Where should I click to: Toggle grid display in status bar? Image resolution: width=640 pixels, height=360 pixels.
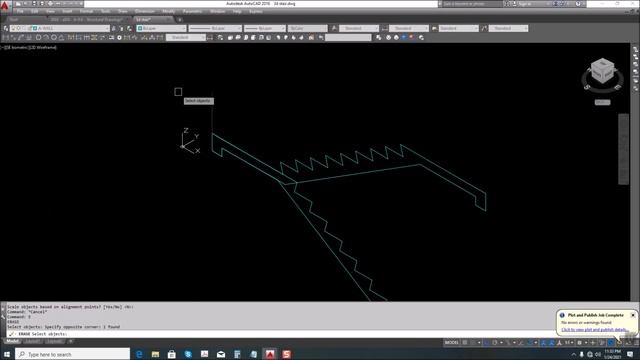click(465, 343)
